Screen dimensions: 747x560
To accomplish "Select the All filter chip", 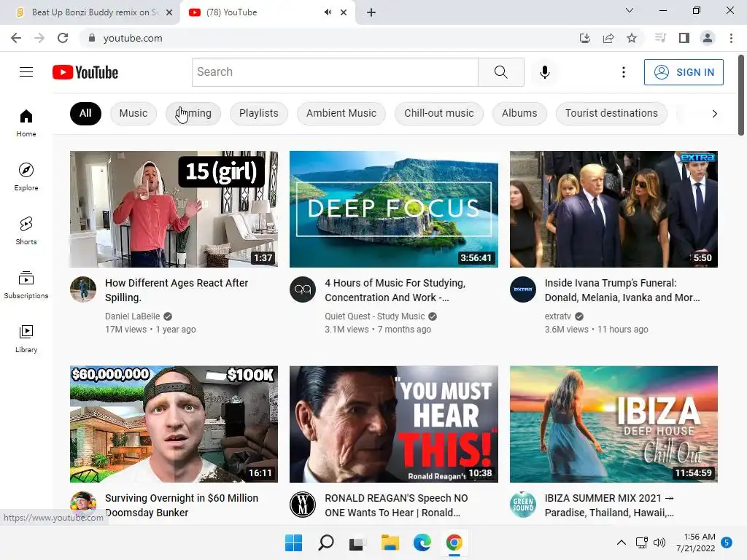I will click(x=85, y=113).
